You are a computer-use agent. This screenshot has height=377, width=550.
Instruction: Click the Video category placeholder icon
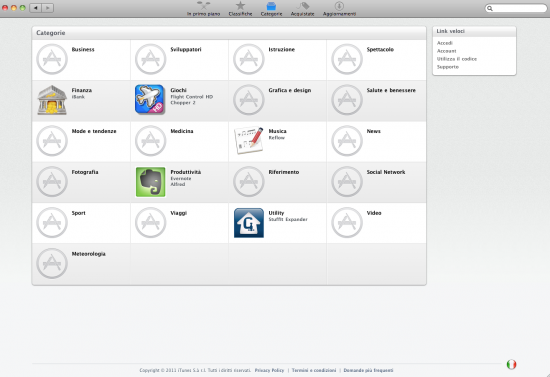pos(347,223)
